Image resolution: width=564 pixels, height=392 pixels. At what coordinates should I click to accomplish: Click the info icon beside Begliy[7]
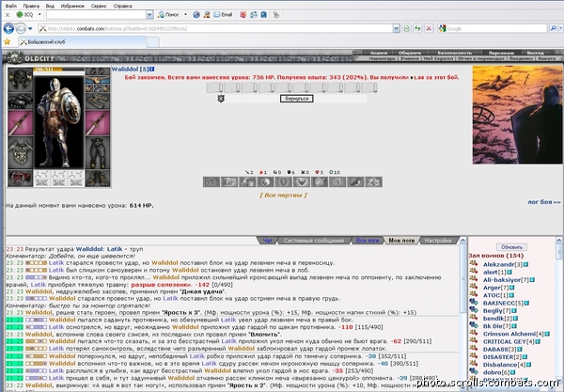coord(514,311)
